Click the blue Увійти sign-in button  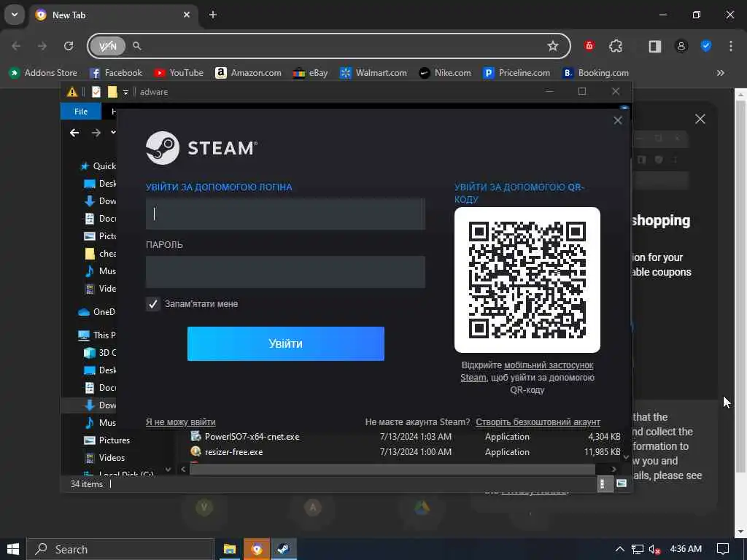(x=285, y=343)
